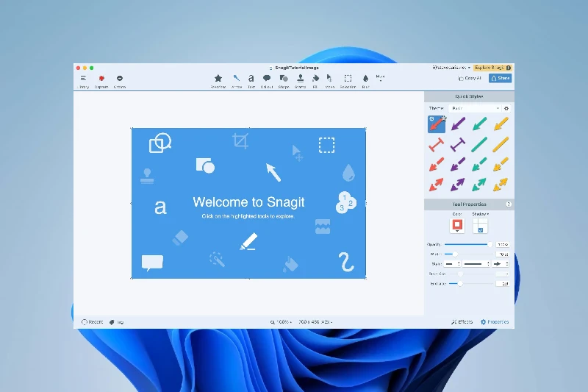
Task: Click the highlighter icon on canvas
Action: coord(248,241)
